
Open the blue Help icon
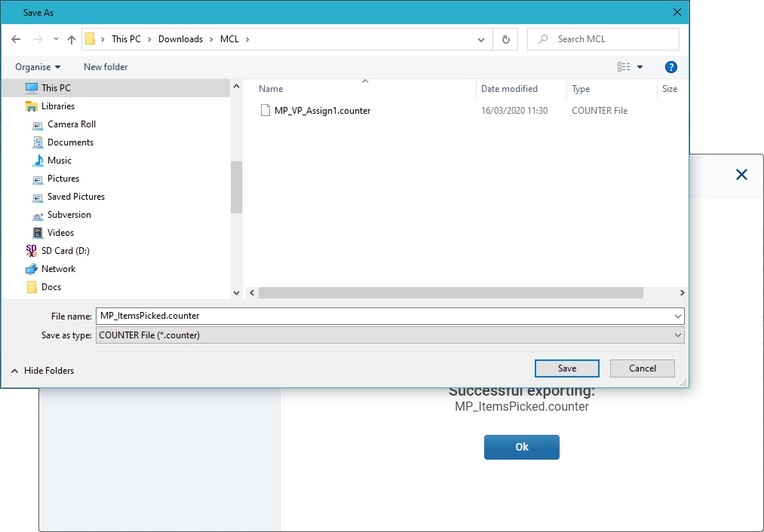click(671, 67)
